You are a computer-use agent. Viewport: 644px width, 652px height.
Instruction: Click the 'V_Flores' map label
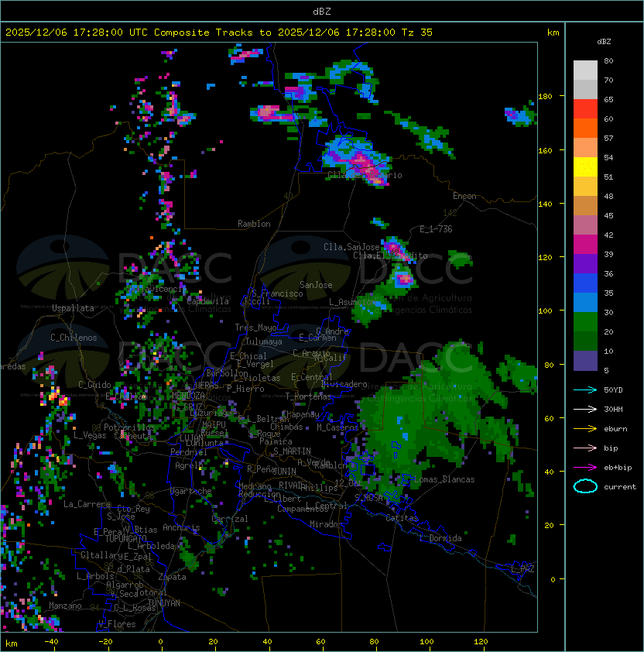click(x=117, y=624)
